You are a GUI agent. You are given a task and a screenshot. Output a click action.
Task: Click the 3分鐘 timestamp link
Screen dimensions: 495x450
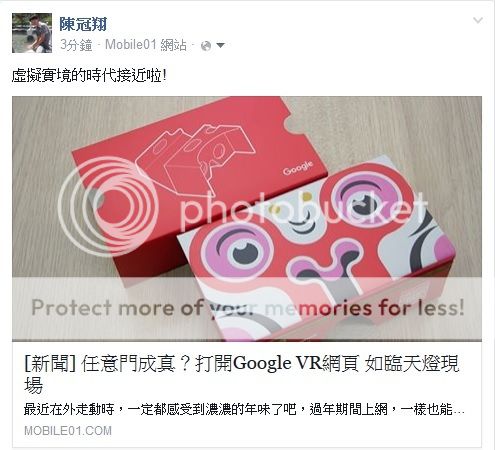pos(76,45)
